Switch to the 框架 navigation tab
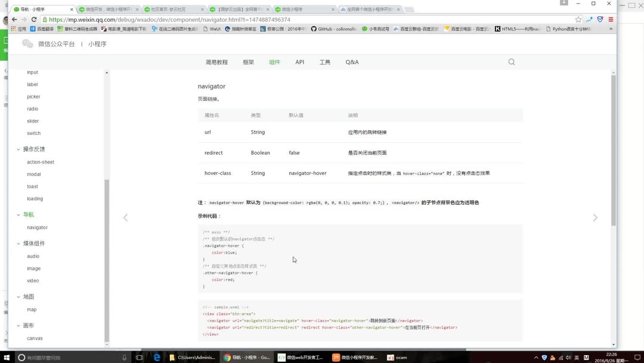Image resolution: width=644 pixels, height=363 pixels. click(x=248, y=61)
